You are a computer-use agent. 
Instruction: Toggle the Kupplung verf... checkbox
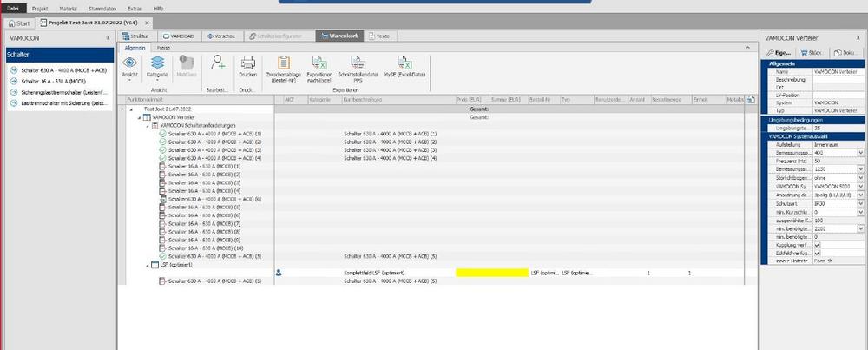pos(817,245)
